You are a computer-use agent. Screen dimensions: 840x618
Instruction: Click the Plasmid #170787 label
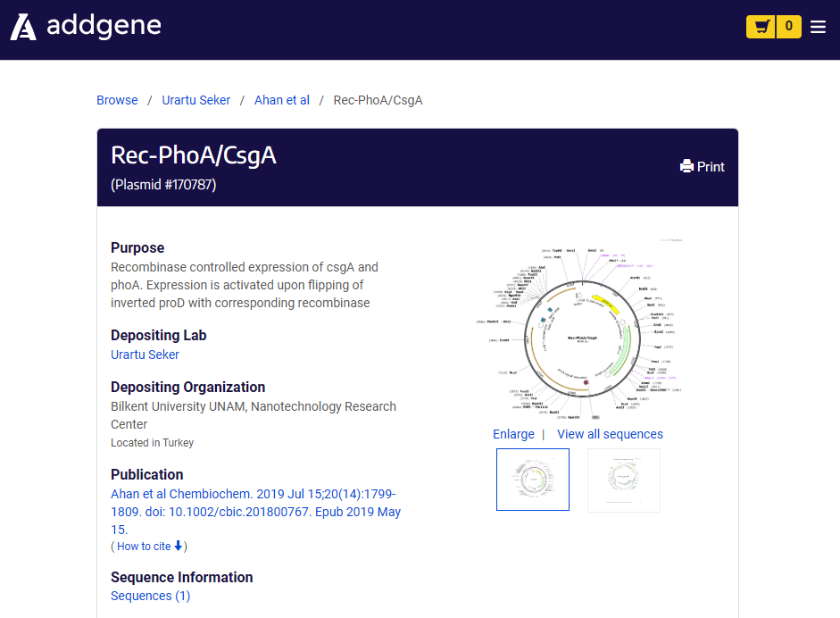click(163, 185)
